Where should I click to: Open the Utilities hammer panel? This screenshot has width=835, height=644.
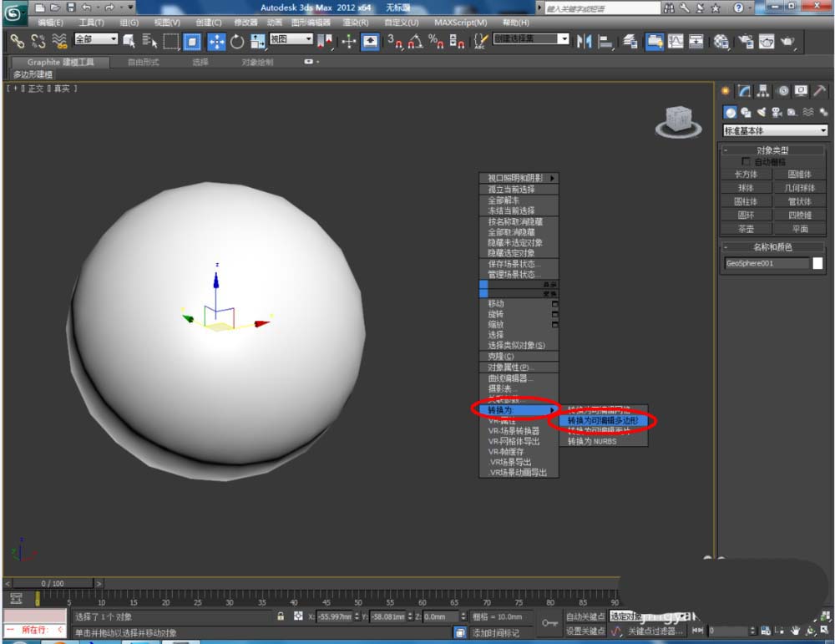coord(820,91)
